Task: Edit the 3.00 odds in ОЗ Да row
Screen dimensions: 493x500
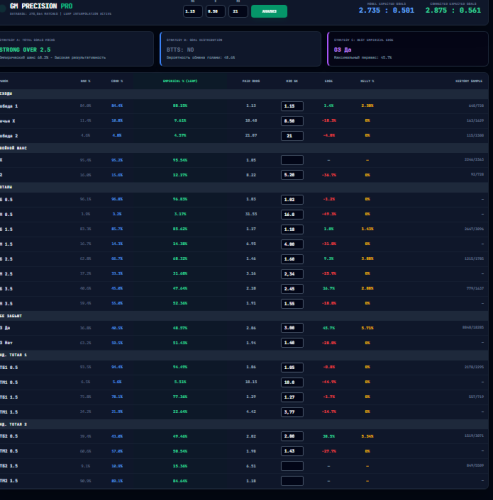Action: coord(292,328)
